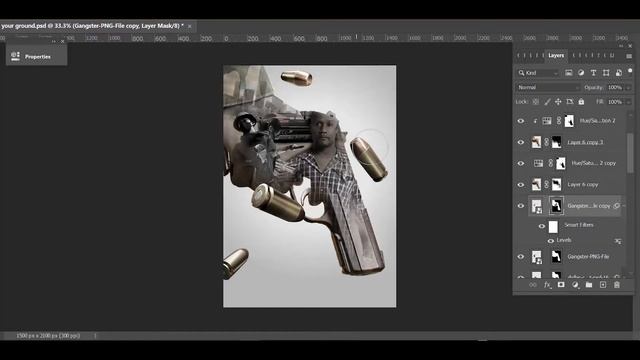Filter layers by smart objects icon
The height and width of the screenshot is (360, 640).
tap(619, 73)
